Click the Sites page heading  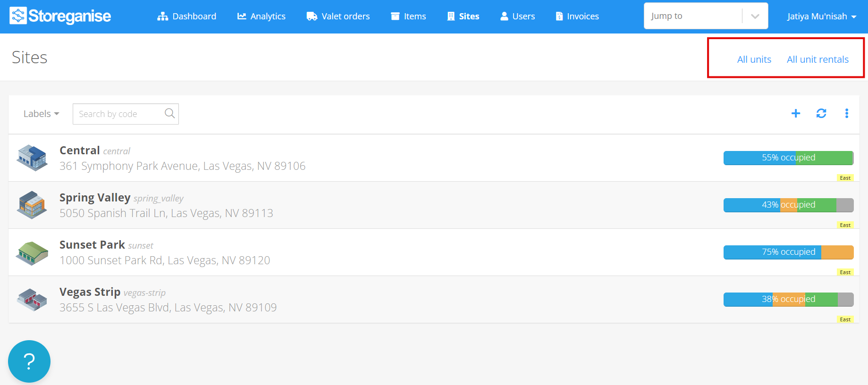[29, 57]
